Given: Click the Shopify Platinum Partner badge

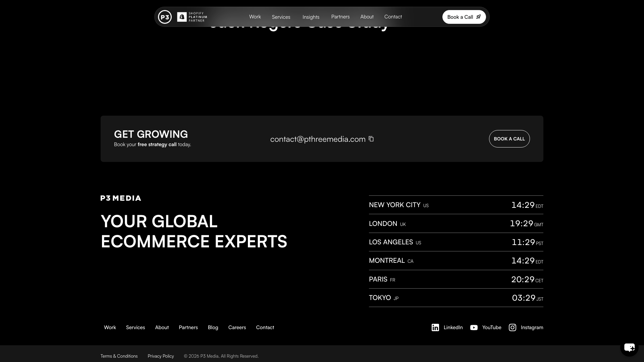Looking at the screenshot, I should (x=192, y=17).
